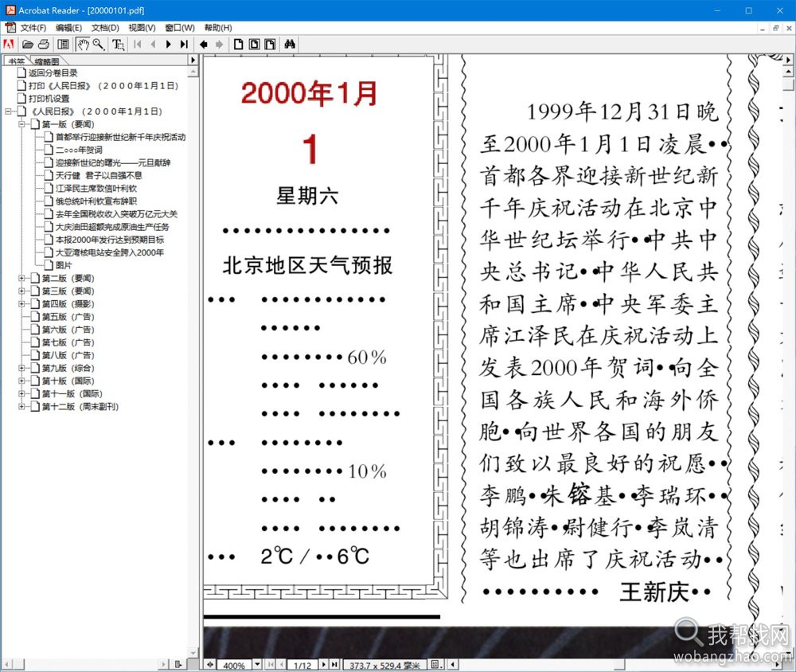Open the 二○○○年贺词 bookmark

tap(79, 150)
